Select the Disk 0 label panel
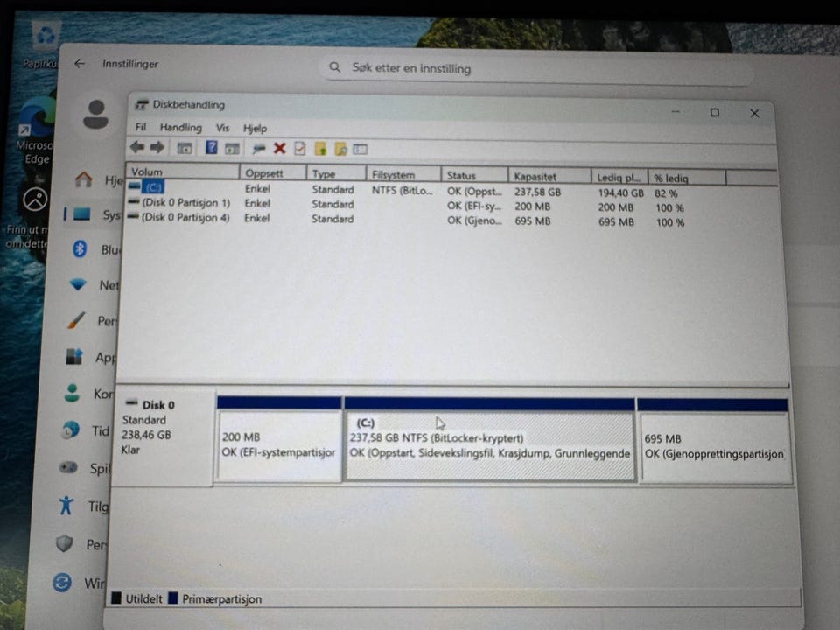The width and height of the screenshot is (840, 630). [x=164, y=437]
